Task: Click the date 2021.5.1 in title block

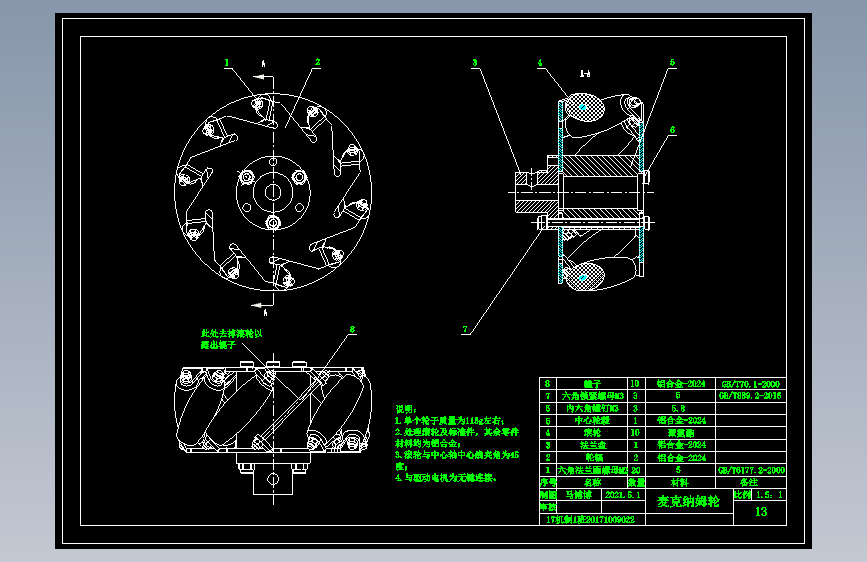Action: pyautogui.click(x=623, y=495)
